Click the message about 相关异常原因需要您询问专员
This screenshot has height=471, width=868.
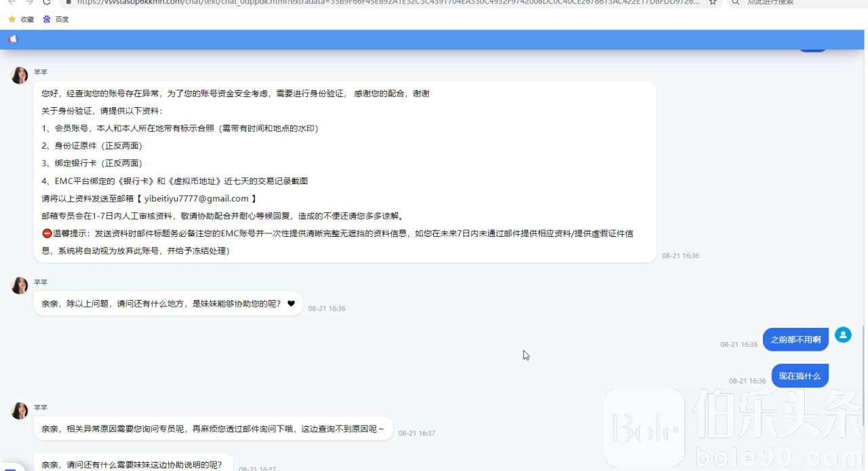[213, 429]
